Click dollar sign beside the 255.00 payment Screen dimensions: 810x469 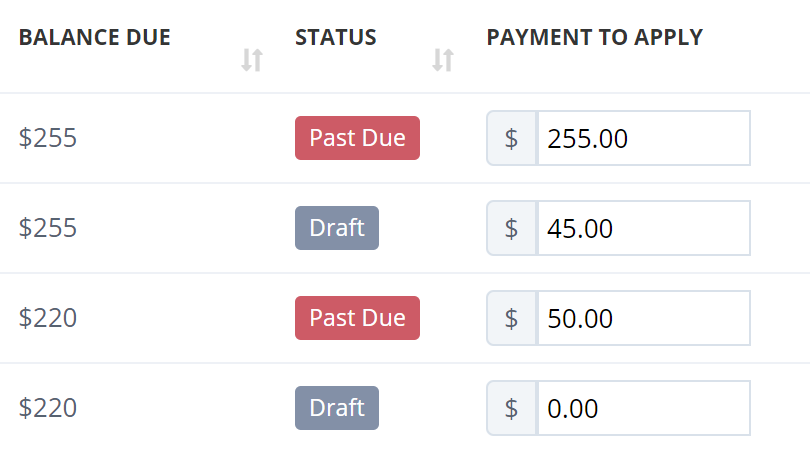[511, 138]
